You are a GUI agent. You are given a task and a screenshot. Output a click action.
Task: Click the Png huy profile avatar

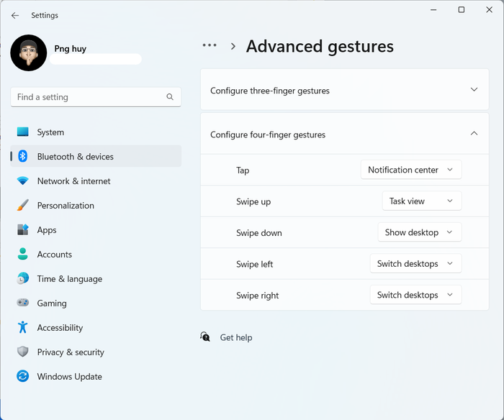29,53
